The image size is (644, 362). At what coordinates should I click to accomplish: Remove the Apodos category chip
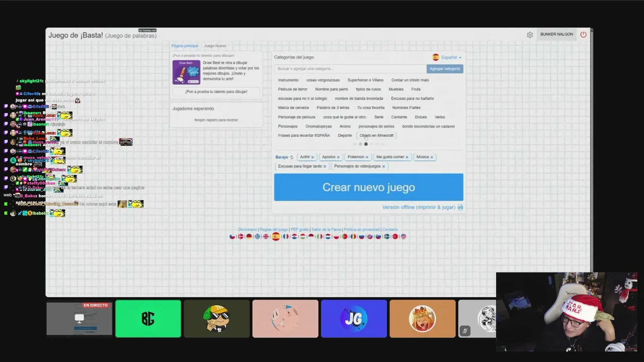tap(338, 157)
